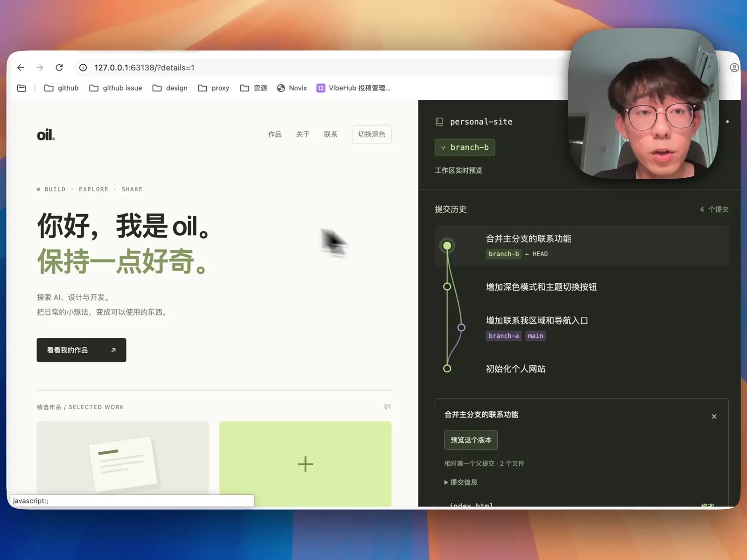Open the design bookmark folder

(x=170, y=88)
